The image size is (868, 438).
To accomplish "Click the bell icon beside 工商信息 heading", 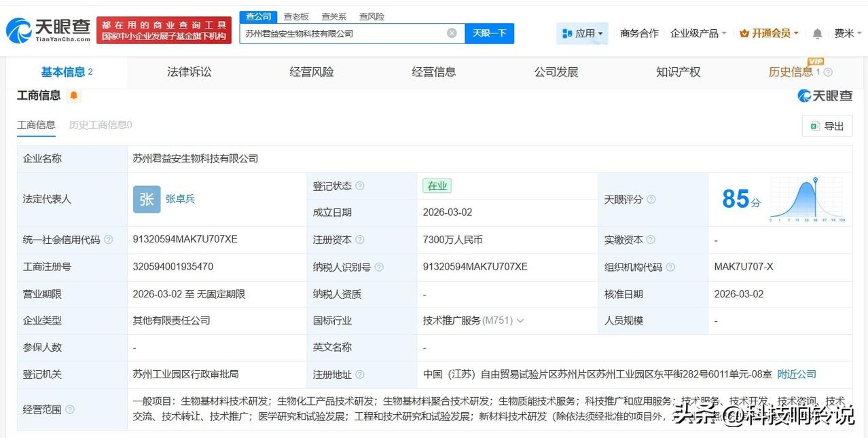I will click(x=73, y=96).
